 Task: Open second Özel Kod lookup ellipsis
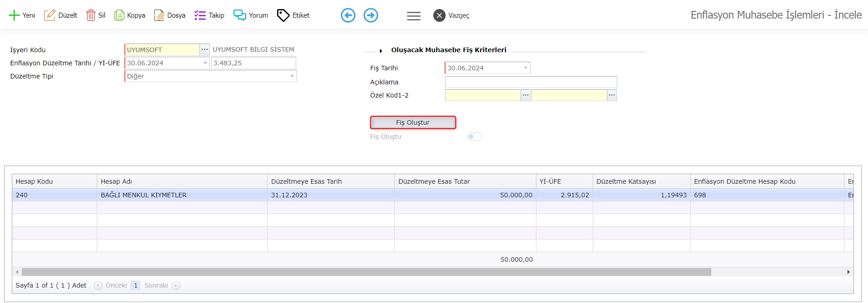[612, 95]
